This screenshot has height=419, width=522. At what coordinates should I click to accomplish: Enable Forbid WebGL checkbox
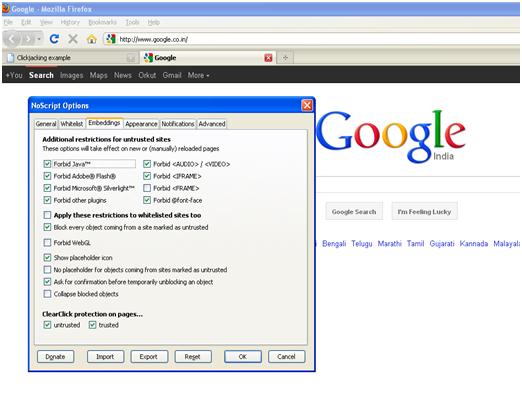click(x=47, y=243)
